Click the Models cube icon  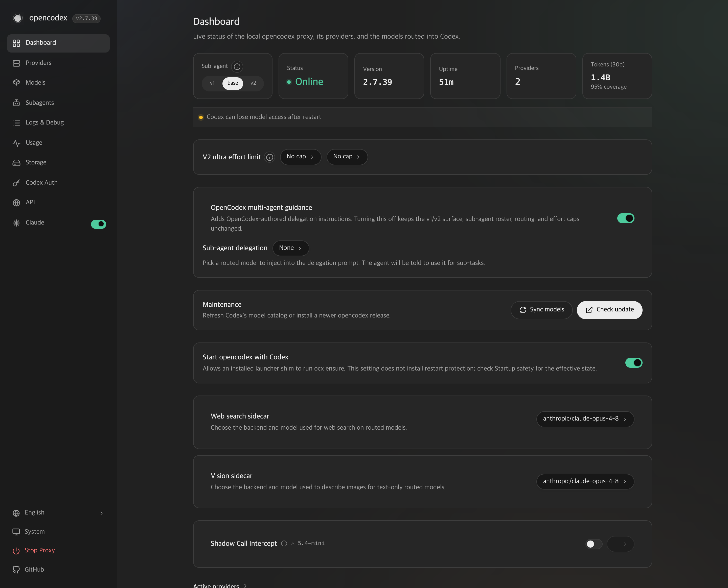click(x=16, y=83)
